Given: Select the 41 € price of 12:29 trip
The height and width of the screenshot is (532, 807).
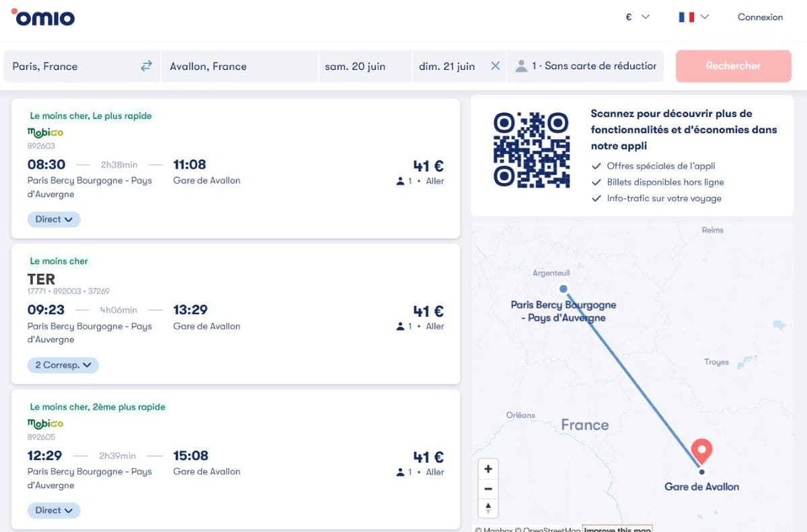Looking at the screenshot, I should tap(428, 457).
